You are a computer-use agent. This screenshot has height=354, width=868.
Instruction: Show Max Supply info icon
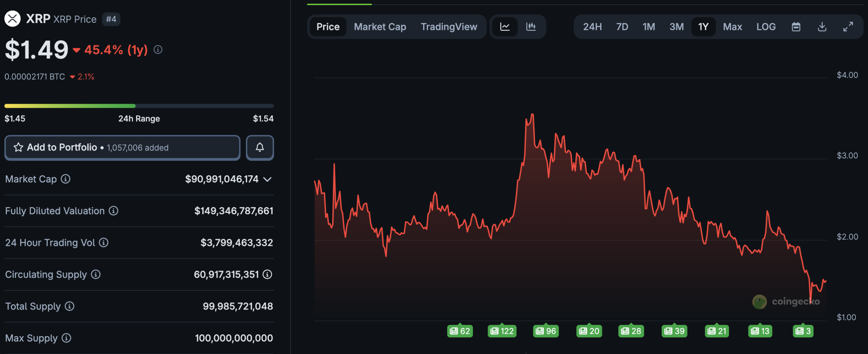click(66, 338)
